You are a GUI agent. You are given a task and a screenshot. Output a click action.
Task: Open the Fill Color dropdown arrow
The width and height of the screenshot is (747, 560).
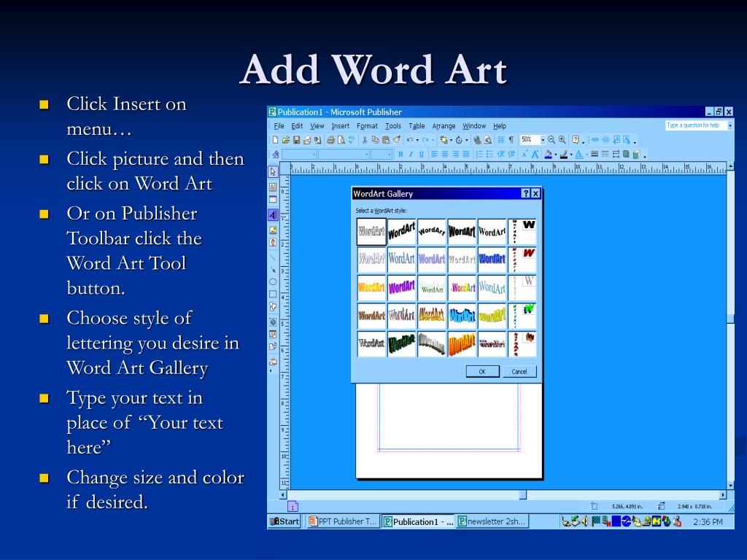pos(555,155)
